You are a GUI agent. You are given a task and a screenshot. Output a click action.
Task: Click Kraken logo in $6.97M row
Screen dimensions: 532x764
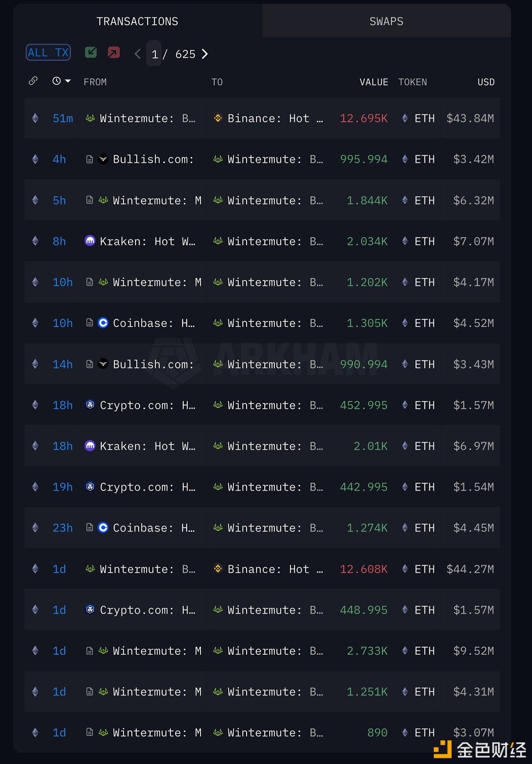point(90,446)
